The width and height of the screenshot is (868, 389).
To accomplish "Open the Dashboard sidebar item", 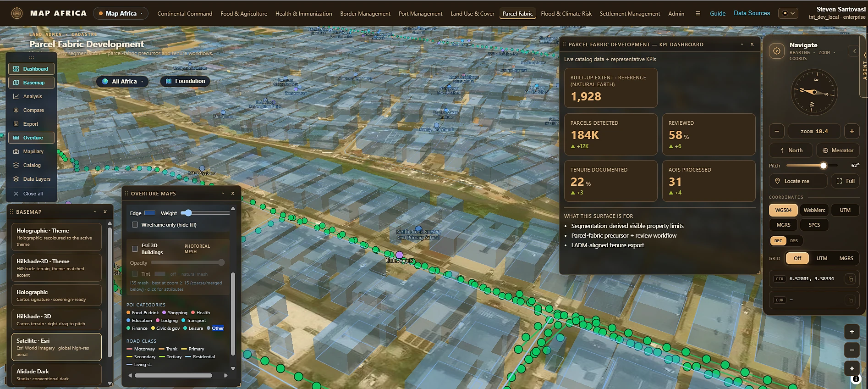I will coord(31,69).
